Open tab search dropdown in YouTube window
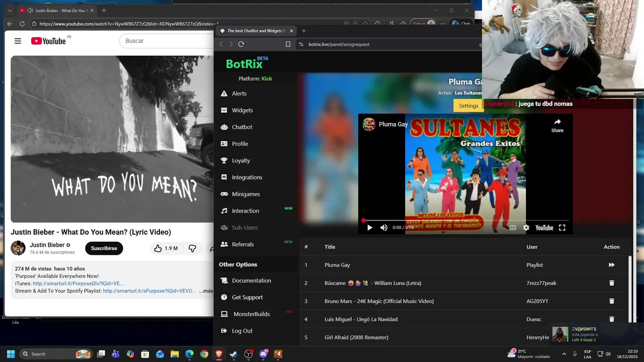Screen dimensions: 644x362 10,11
